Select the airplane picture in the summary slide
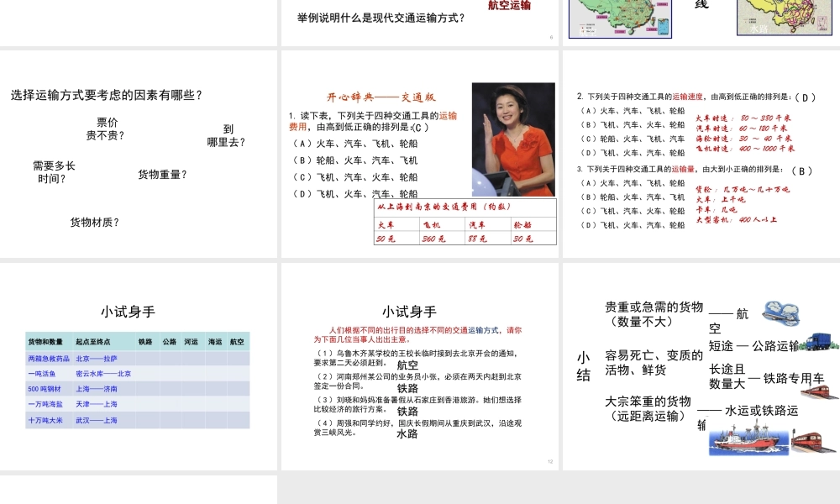This screenshot has width=840, height=504. pos(780,312)
